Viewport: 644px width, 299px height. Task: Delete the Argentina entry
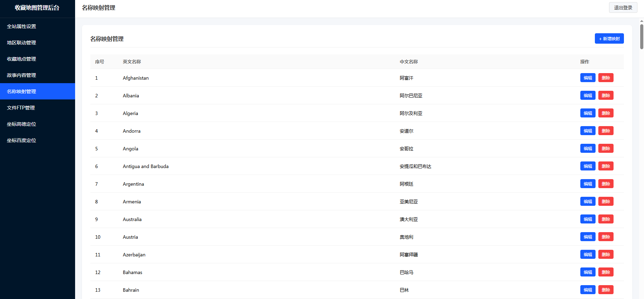pyautogui.click(x=606, y=184)
